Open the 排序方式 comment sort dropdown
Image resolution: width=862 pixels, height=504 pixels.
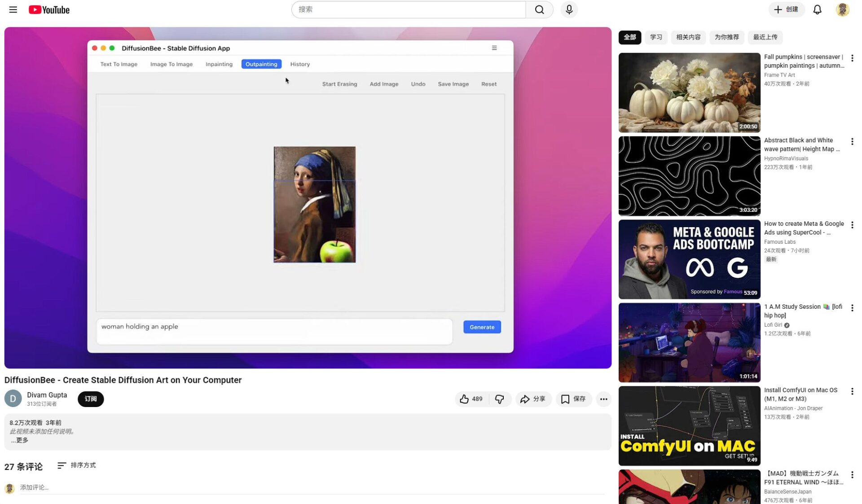click(x=77, y=465)
